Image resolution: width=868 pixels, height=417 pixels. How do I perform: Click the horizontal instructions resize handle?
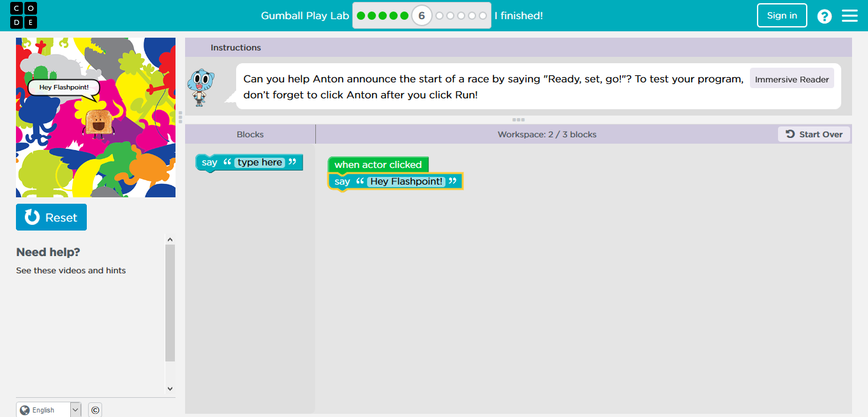tap(518, 120)
